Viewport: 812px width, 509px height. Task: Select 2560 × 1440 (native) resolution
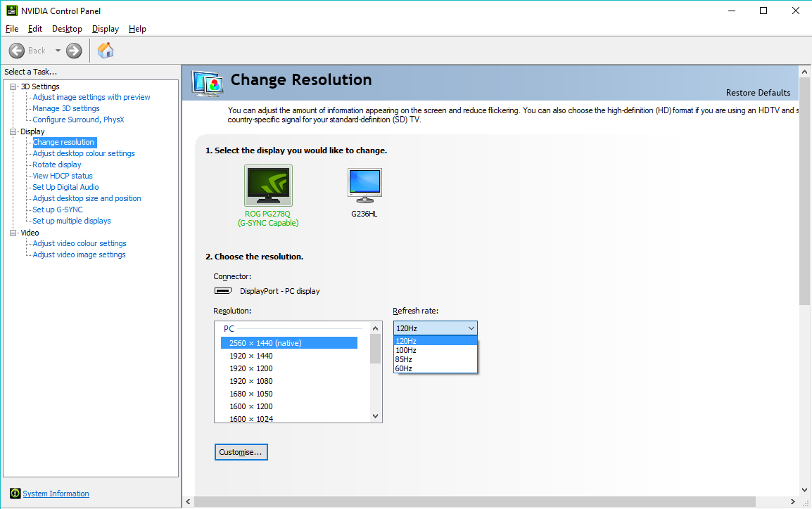pos(289,343)
